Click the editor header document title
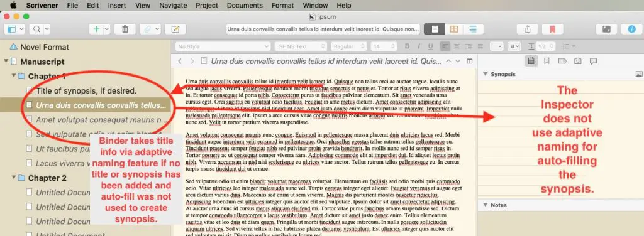The height and width of the screenshot is (236, 644). [326, 62]
